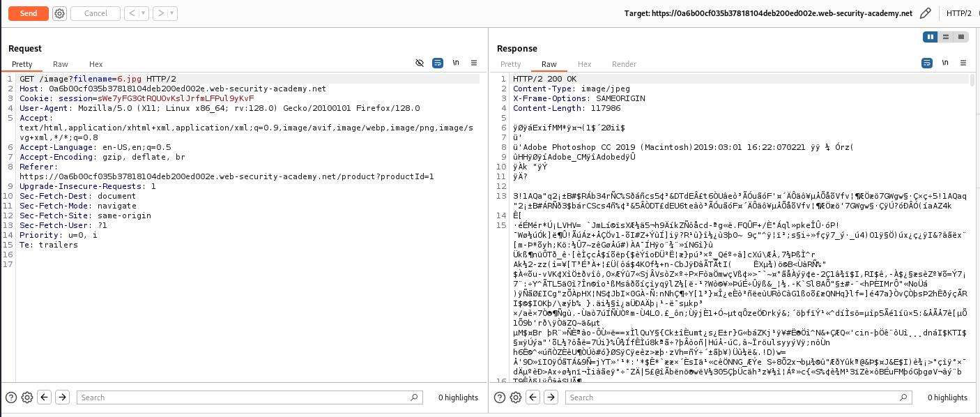
Task: Go back to previous request in history
Action: pos(131,13)
